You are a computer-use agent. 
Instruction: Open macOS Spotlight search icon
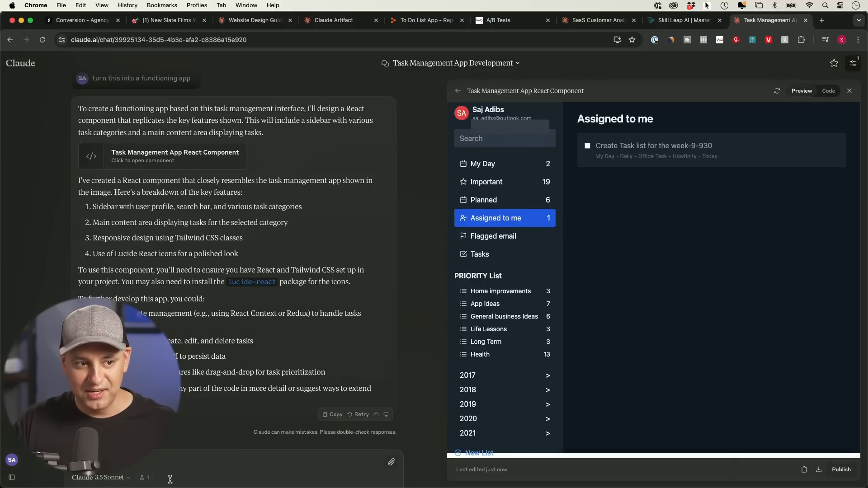[825, 5]
